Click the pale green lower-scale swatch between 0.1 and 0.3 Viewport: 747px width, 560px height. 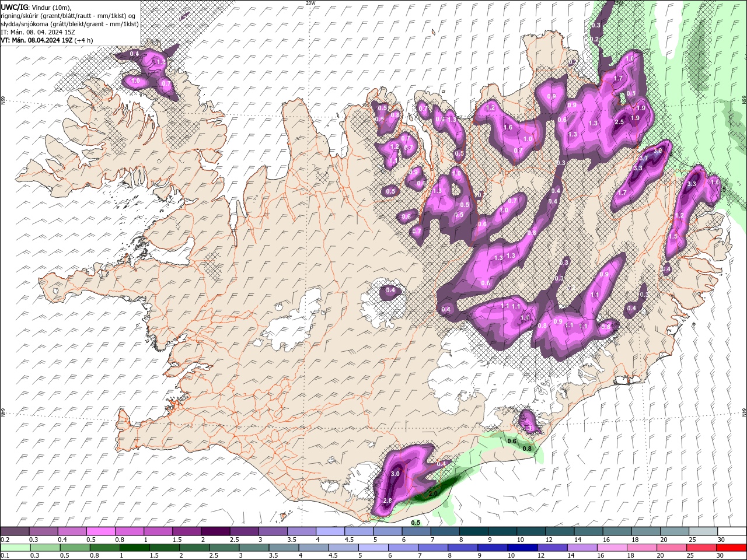pyautogui.click(x=16, y=548)
